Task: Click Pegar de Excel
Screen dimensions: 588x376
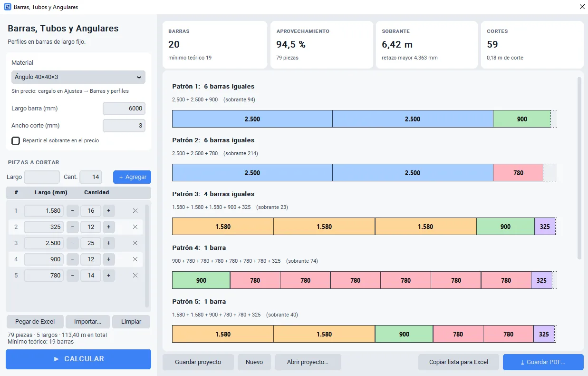Action: (35, 322)
